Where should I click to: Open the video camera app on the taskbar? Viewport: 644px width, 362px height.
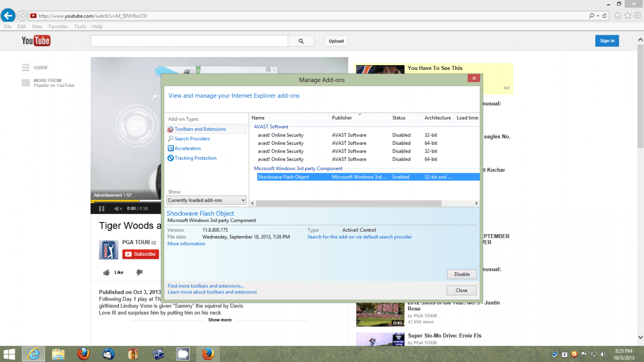coord(183,354)
